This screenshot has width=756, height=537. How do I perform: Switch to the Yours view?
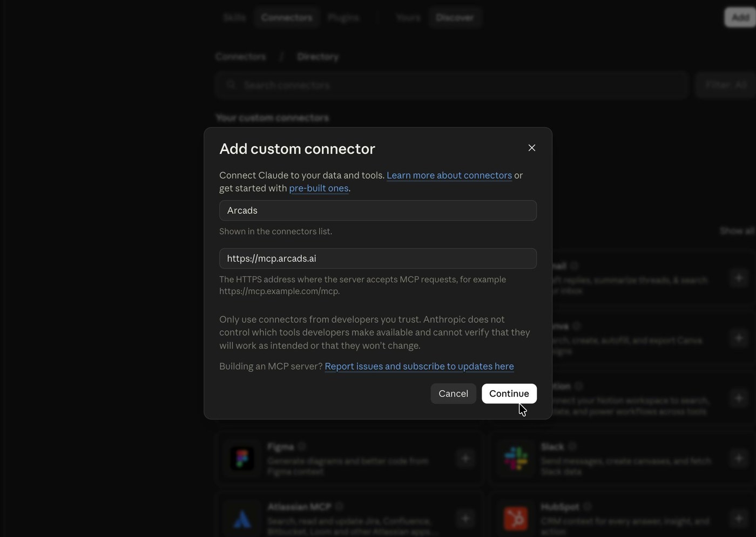pos(408,17)
